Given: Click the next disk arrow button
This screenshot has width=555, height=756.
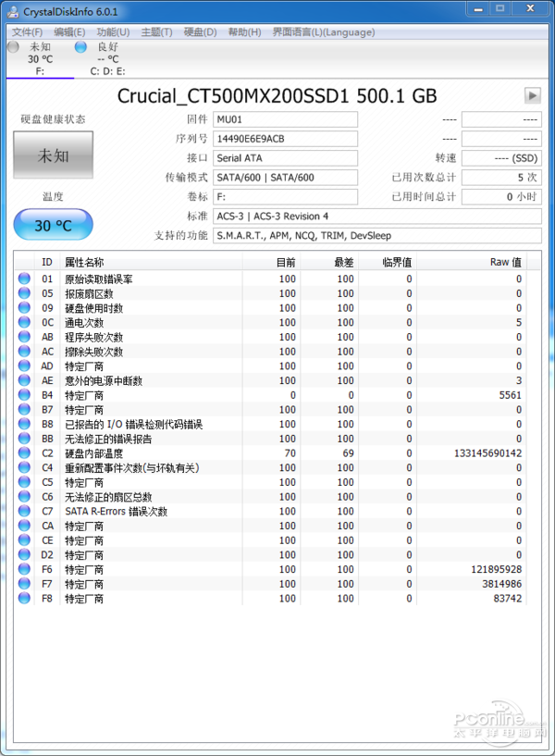Looking at the screenshot, I should point(533,95).
